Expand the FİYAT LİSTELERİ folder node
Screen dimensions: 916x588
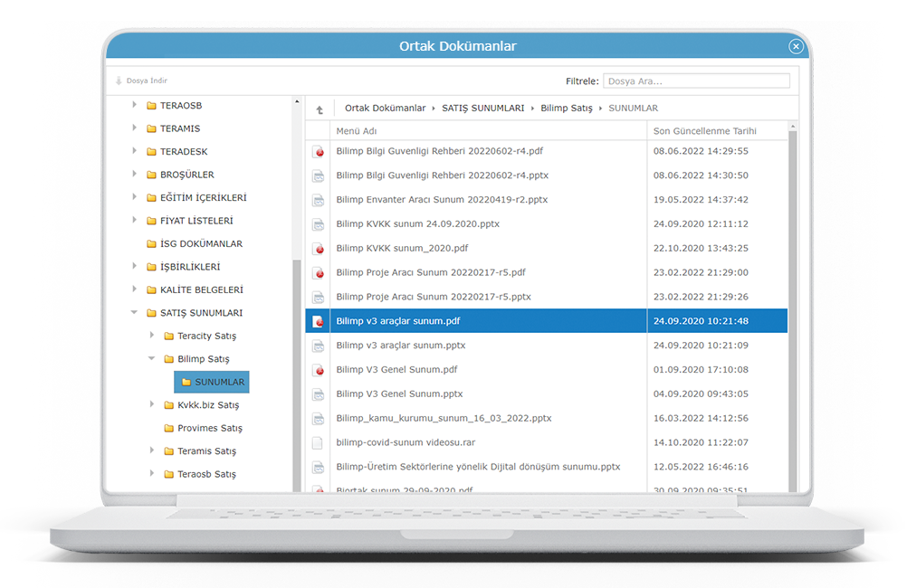pyautogui.click(x=134, y=220)
